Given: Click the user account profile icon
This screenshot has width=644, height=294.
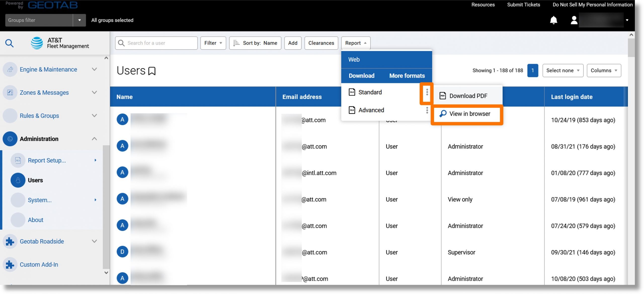Looking at the screenshot, I should point(573,20).
